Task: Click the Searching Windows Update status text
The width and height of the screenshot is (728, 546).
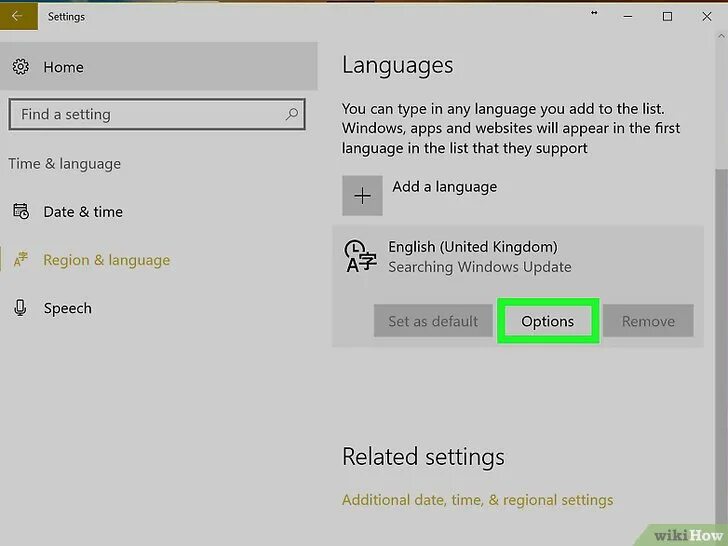Action: [x=480, y=267]
